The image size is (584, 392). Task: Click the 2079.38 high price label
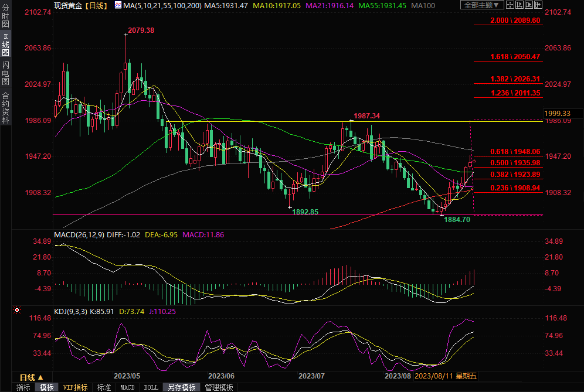point(140,30)
